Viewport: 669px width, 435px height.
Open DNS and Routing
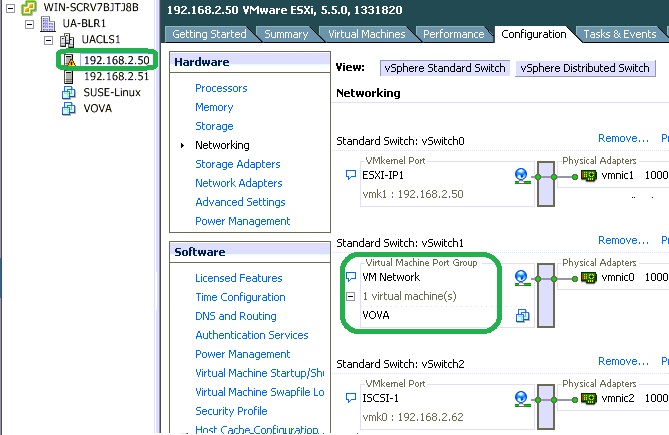[236, 316]
